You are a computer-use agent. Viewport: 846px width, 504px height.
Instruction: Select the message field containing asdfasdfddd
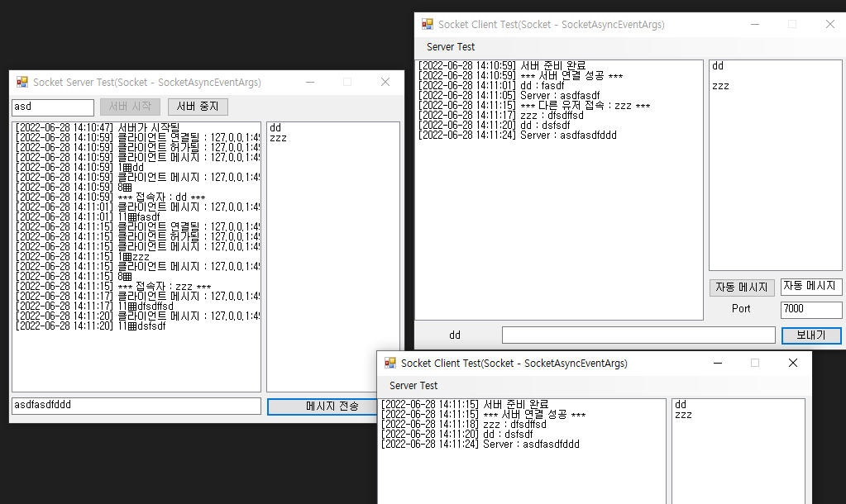(136, 406)
